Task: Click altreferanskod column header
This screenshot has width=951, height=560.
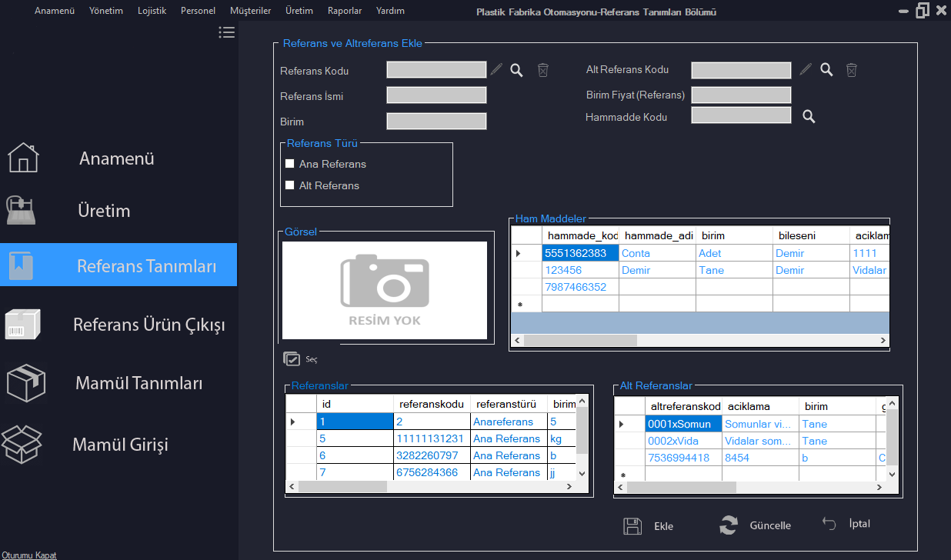Action: click(683, 406)
